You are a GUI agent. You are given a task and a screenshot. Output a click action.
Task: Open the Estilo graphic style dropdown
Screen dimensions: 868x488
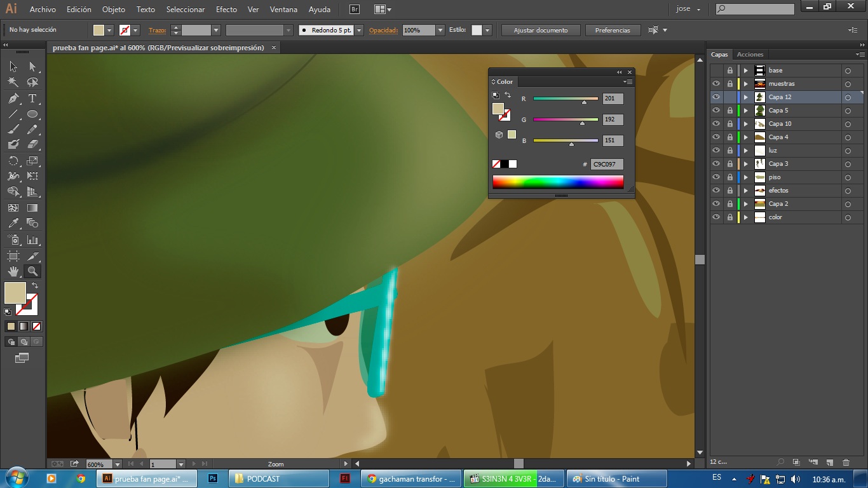(487, 30)
